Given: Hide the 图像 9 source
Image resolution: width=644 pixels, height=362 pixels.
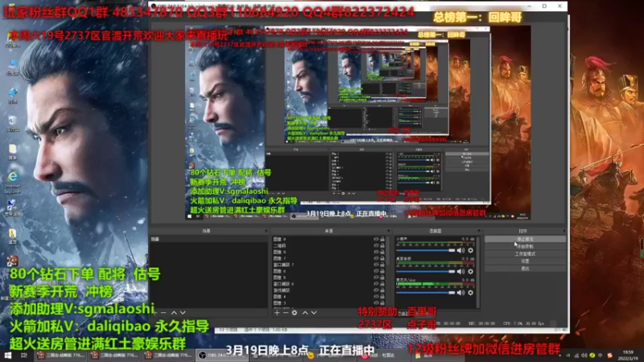Looking at the screenshot, I should tap(376, 239).
